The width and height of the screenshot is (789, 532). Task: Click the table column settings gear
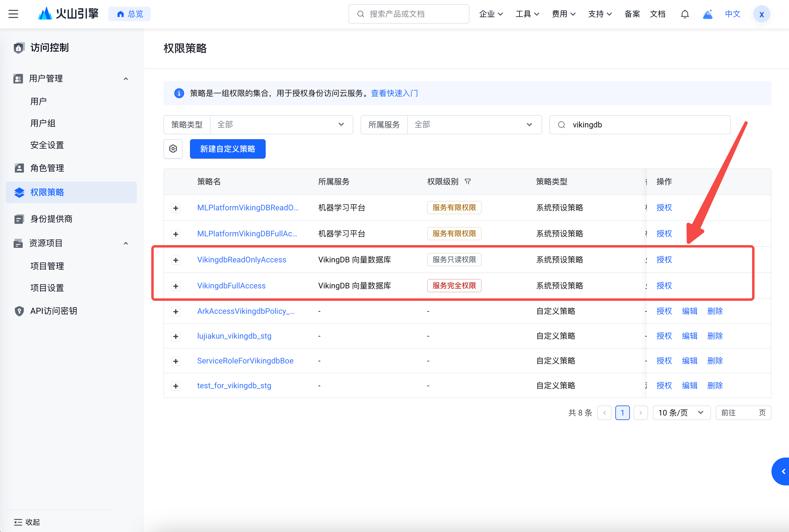pyautogui.click(x=173, y=149)
